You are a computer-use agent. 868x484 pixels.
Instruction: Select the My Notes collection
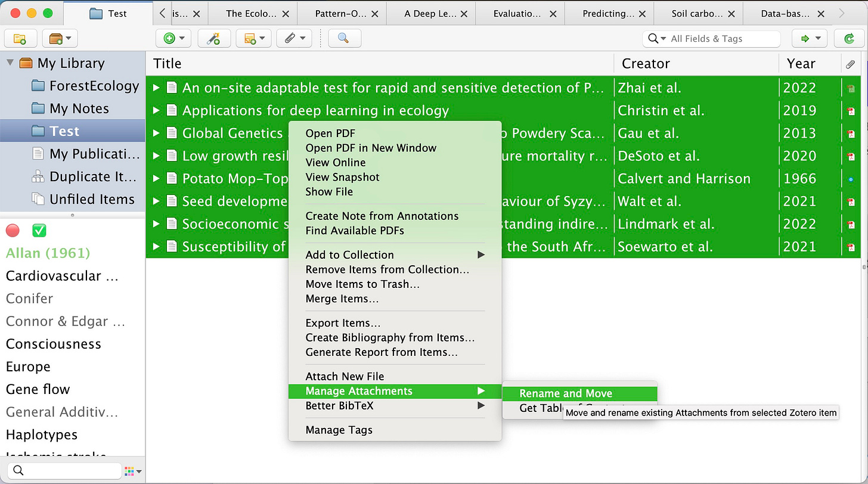coord(70,108)
